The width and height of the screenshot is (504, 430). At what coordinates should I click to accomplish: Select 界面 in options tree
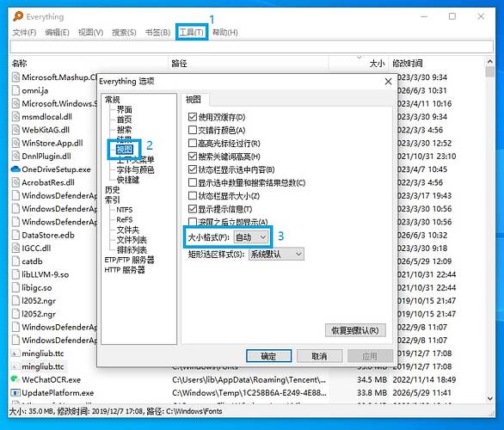click(124, 109)
